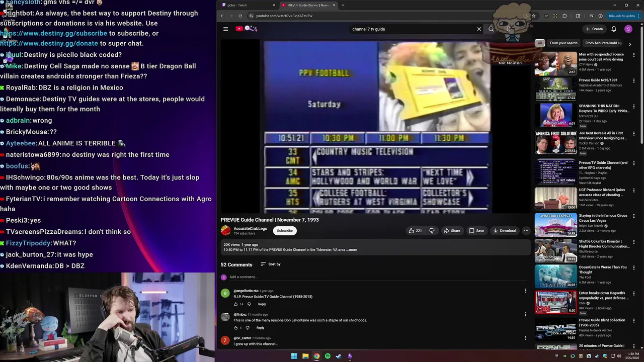Click the destiny.gg/donate link in chat
Image resolution: width=644 pixels, height=362 pixels.
coord(49,43)
